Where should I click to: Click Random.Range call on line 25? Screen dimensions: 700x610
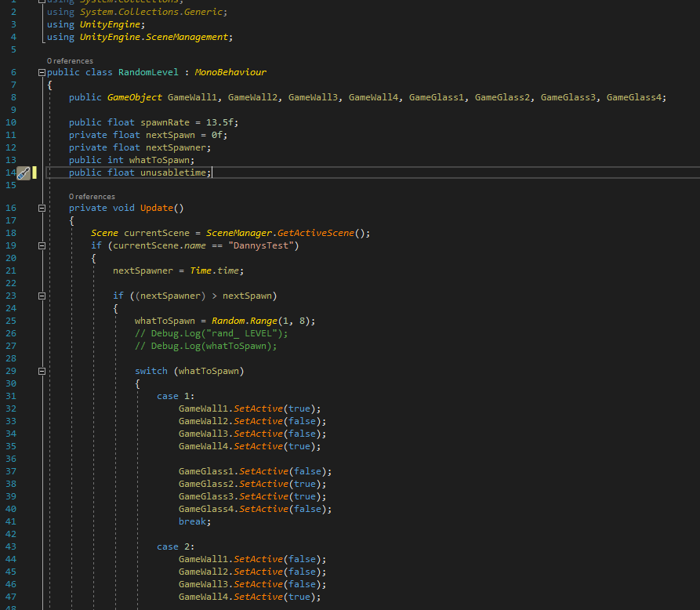[x=245, y=321]
